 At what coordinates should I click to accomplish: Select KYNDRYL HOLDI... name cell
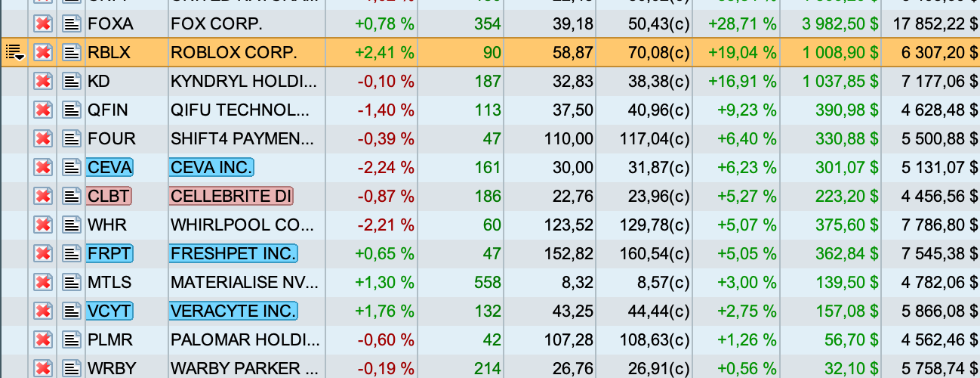pyautogui.click(x=246, y=82)
